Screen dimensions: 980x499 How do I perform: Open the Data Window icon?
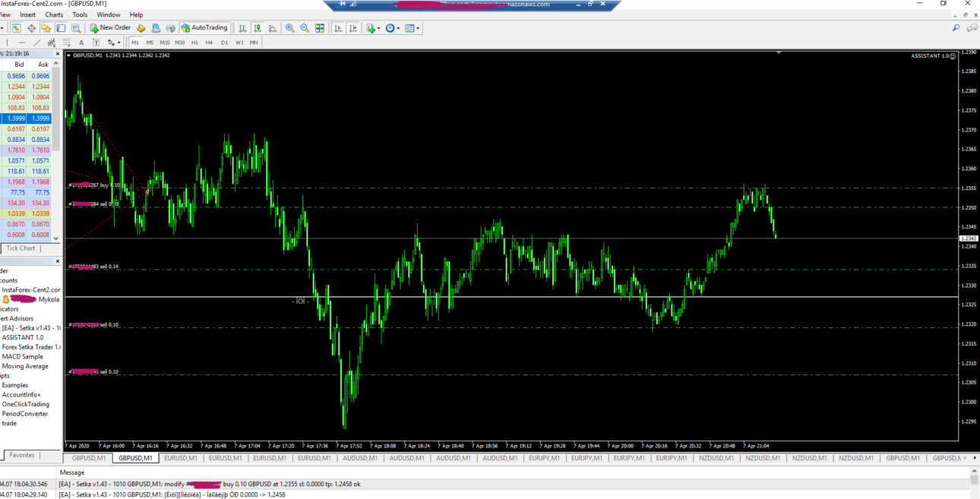coord(31,28)
